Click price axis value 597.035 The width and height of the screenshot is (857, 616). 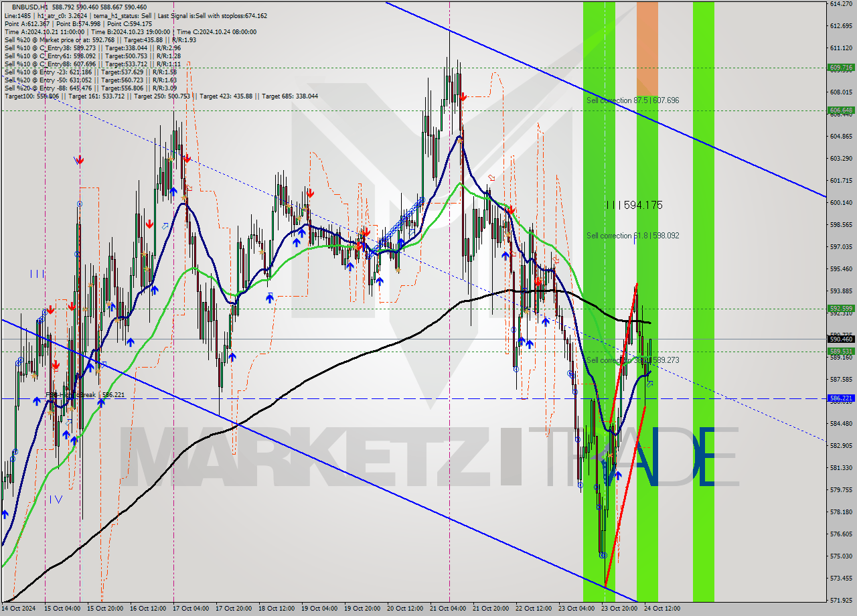841,246
